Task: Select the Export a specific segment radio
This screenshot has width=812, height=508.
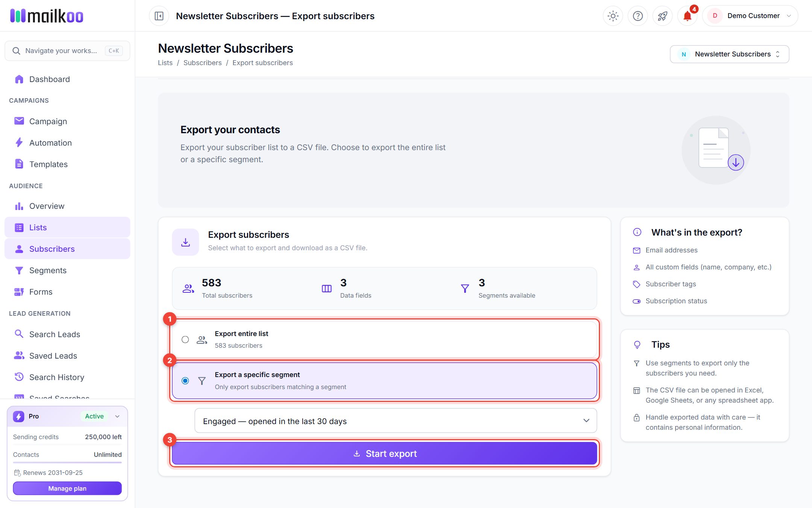Action: point(185,381)
